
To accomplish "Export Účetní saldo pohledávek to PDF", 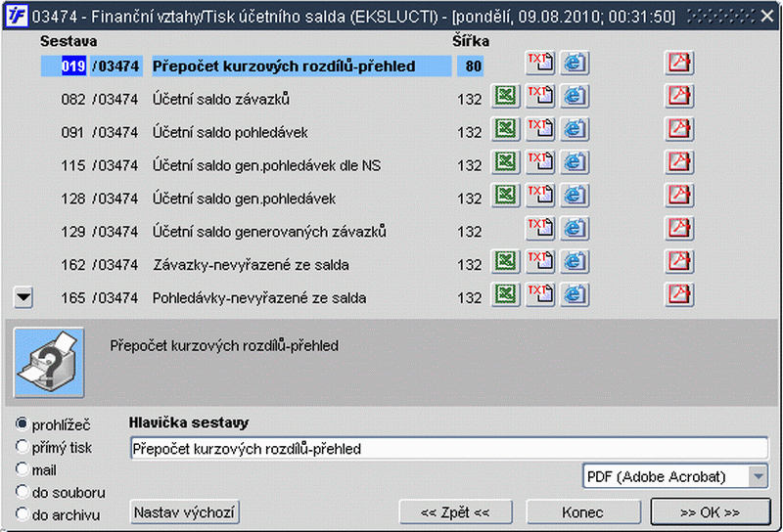I will [679, 129].
